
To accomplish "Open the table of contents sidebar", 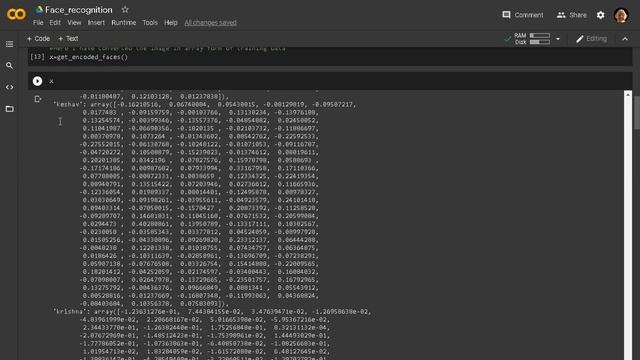I will [x=9, y=44].
